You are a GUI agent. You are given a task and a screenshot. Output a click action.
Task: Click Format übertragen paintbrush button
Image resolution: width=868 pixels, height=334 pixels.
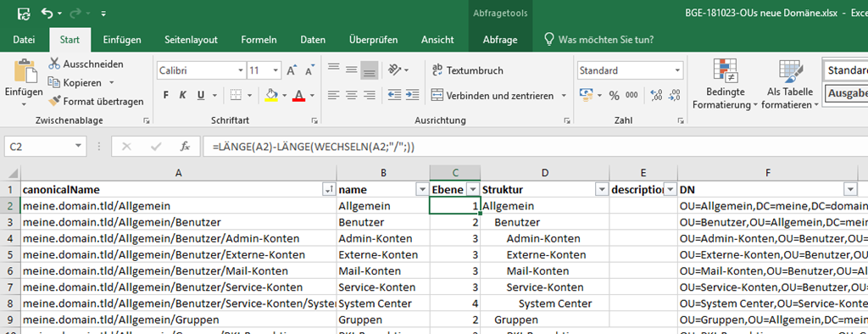pos(97,102)
